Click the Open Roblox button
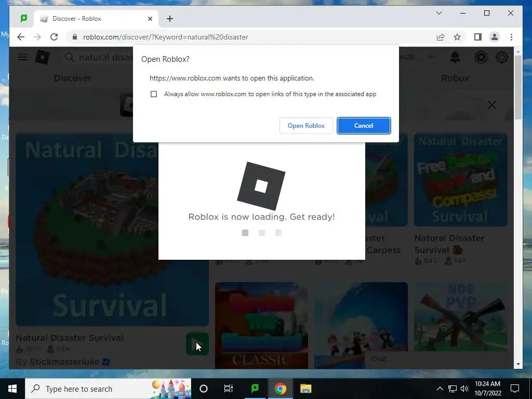 pos(306,126)
